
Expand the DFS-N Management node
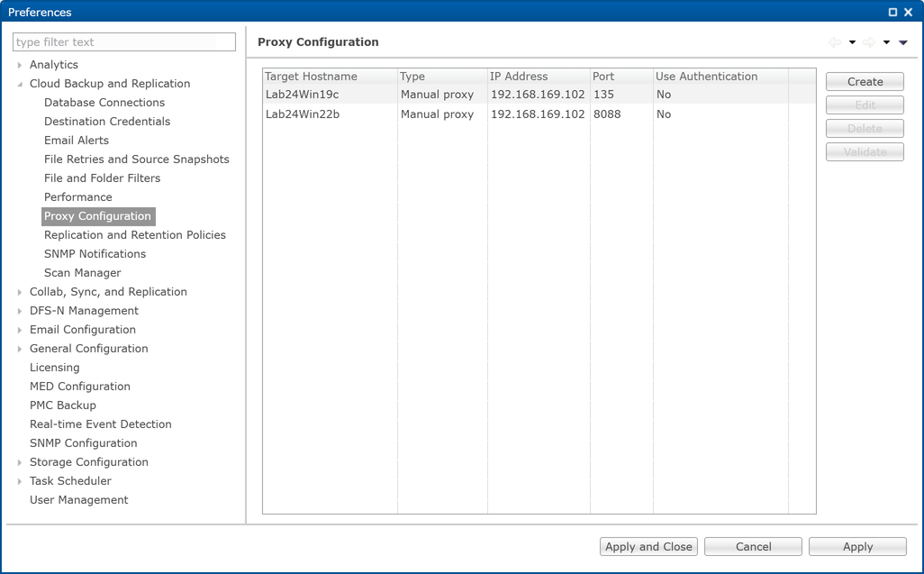(20, 311)
